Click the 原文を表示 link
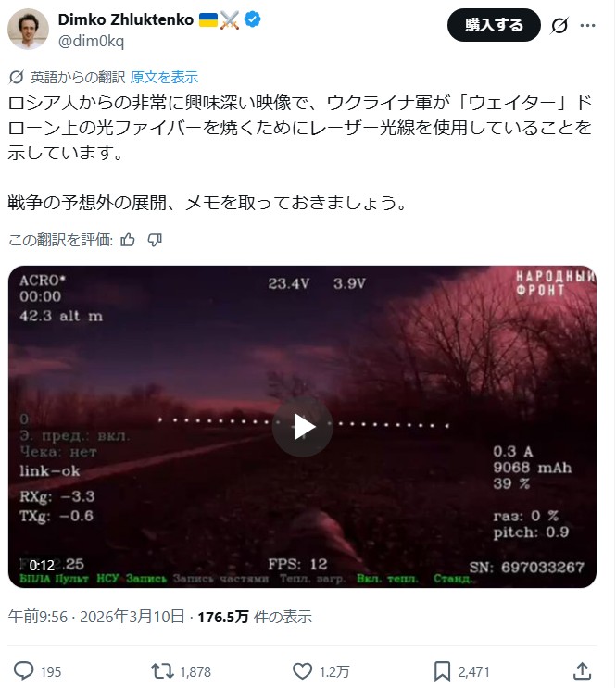The image size is (616, 688). (x=164, y=77)
